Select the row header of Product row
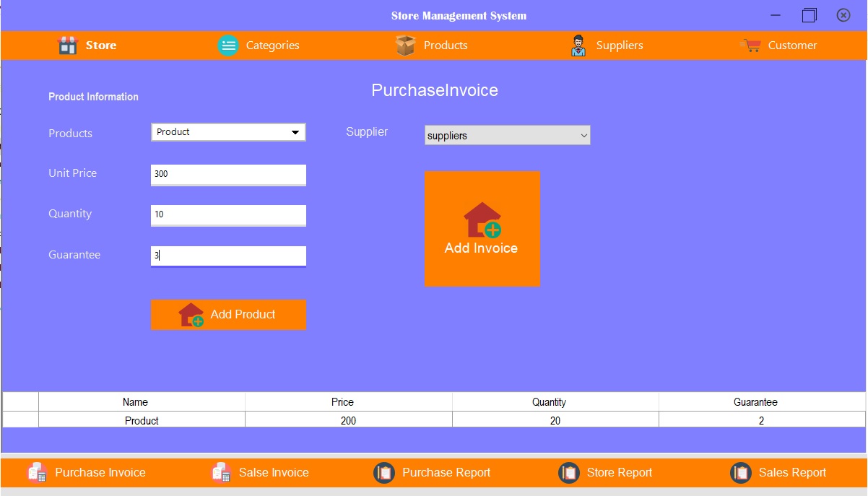 coord(20,420)
